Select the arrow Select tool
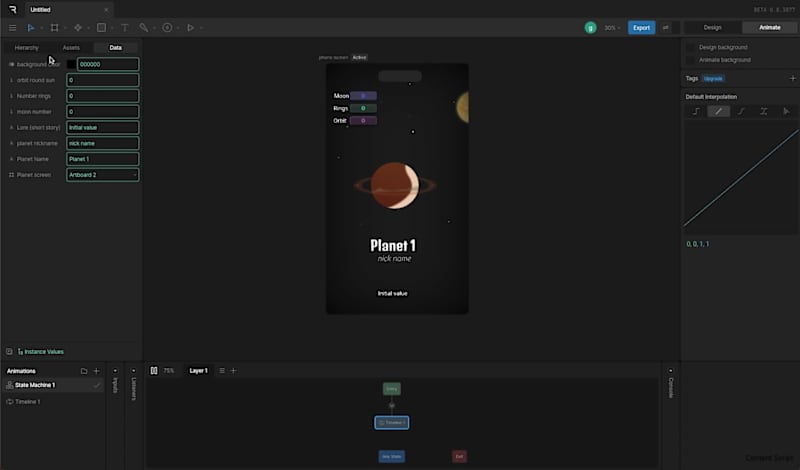 pos(31,28)
